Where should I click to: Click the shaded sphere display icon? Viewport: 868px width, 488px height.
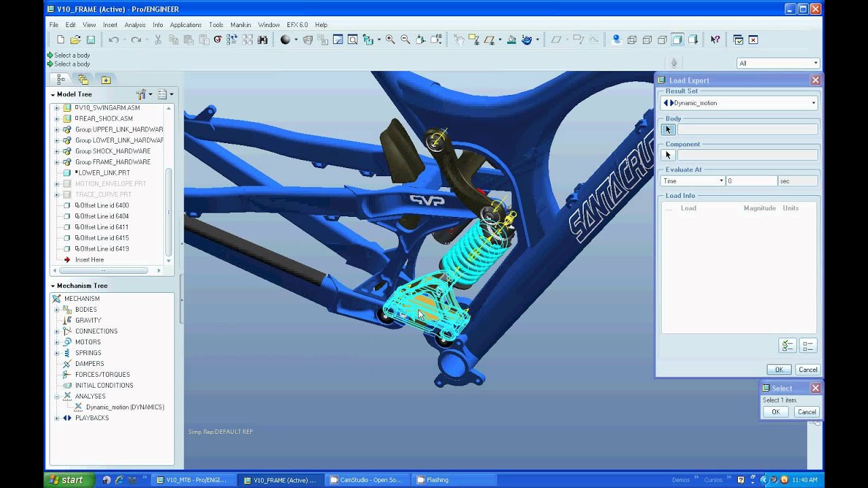click(x=285, y=40)
